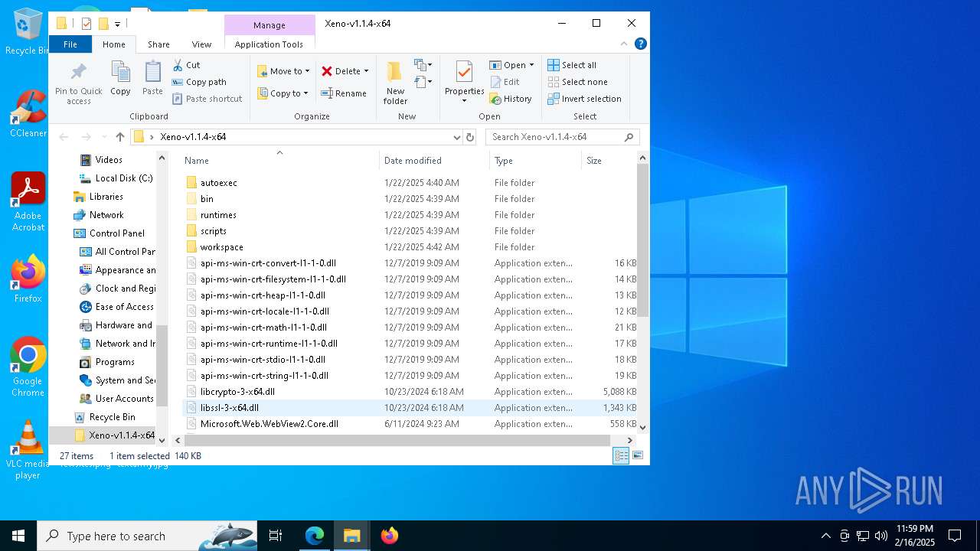
Task: Go up one folder level
Action: click(x=120, y=137)
